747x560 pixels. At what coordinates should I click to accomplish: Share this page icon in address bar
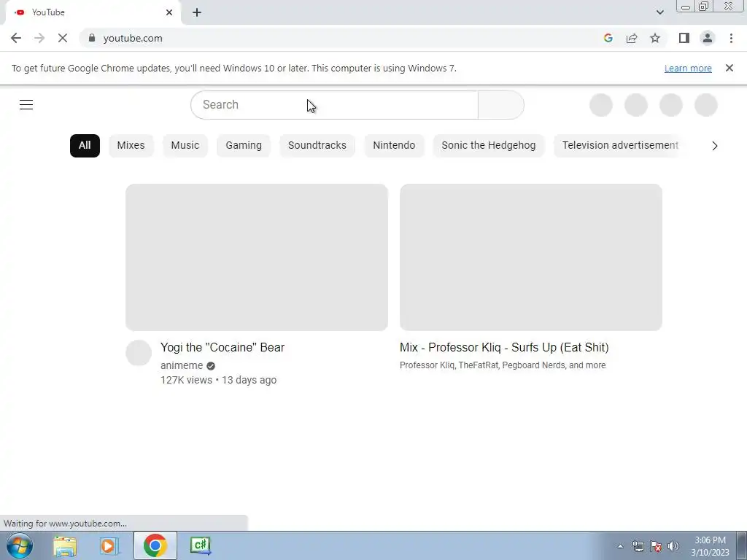point(632,38)
